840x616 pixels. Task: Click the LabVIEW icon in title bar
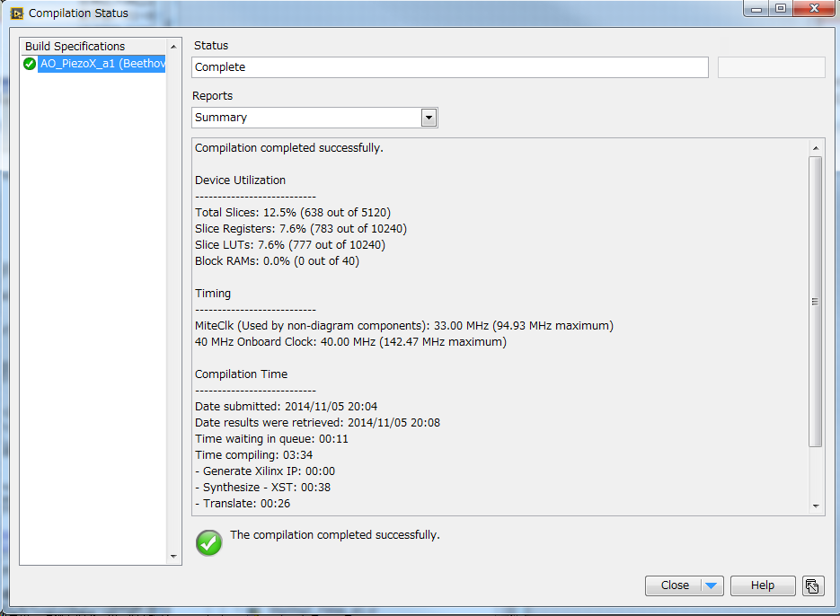(16, 13)
